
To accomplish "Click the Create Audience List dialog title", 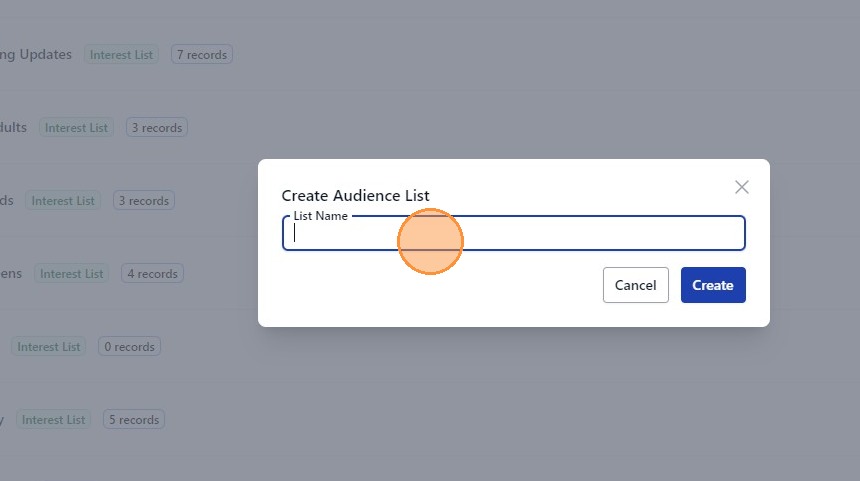I will [x=355, y=195].
